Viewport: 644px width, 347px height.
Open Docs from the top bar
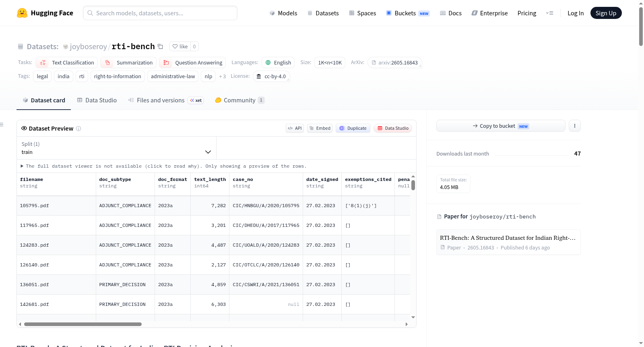pyautogui.click(x=451, y=13)
